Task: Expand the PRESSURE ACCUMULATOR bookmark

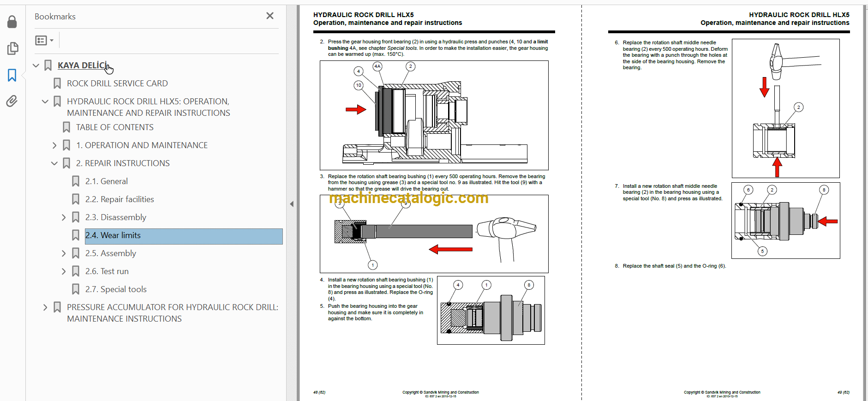Action: tap(45, 307)
